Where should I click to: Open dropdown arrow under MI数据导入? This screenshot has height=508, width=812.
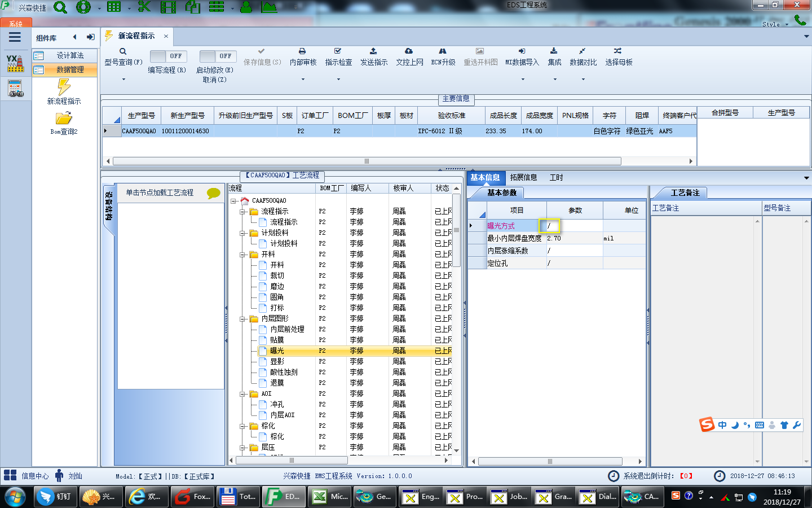pos(522,79)
